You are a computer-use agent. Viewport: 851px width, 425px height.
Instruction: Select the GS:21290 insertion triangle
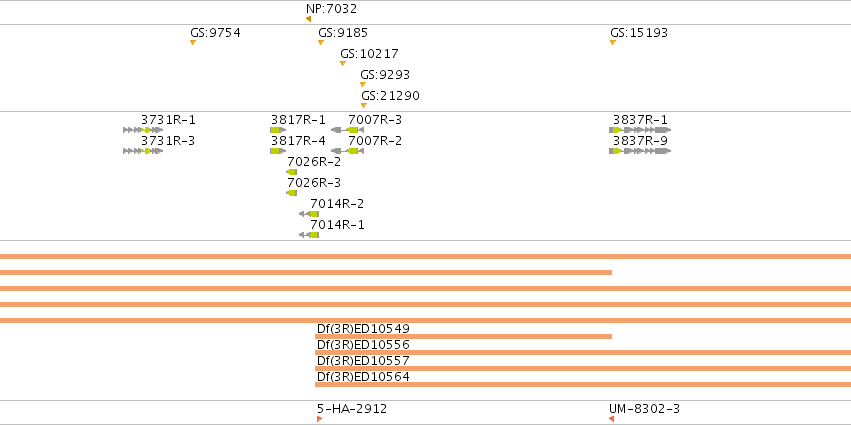coord(364,106)
